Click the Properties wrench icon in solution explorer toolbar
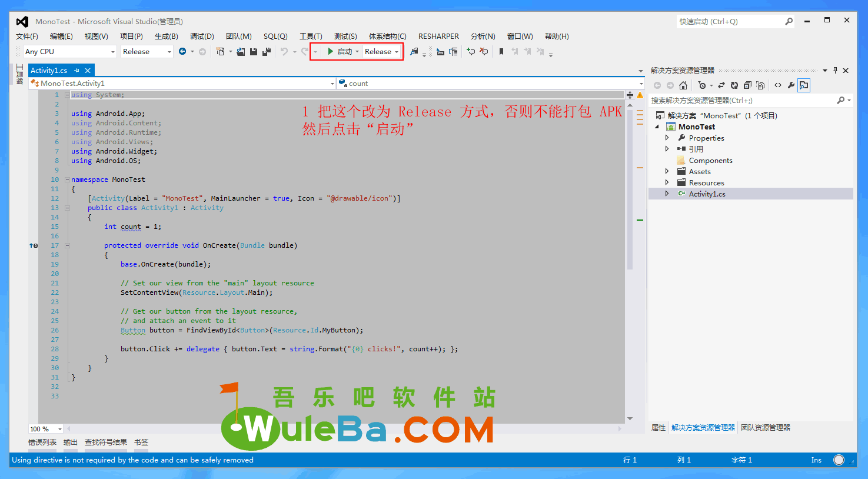Screen dimensions: 868x479 [791, 85]
